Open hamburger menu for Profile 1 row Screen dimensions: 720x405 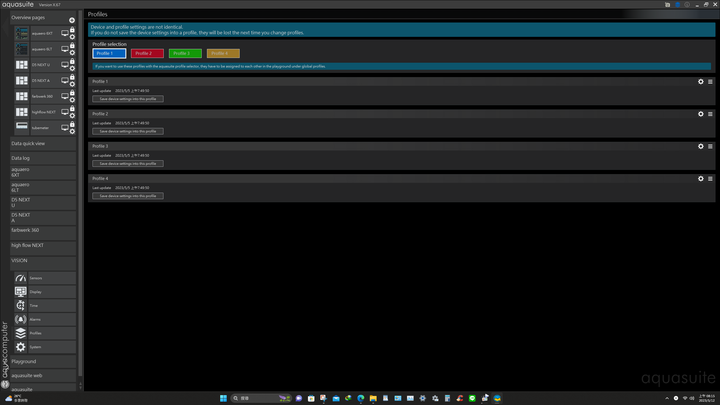[x=710, y=82]
